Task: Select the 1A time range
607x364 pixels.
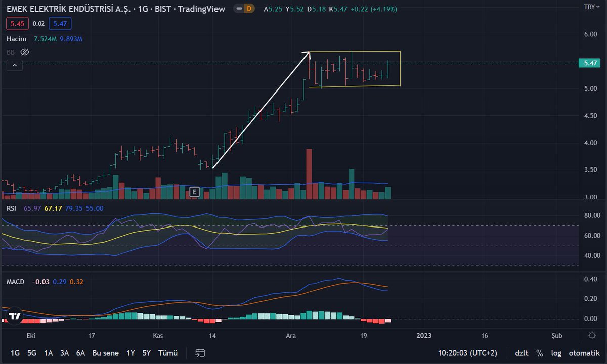Action: click(x=49, y=353)
